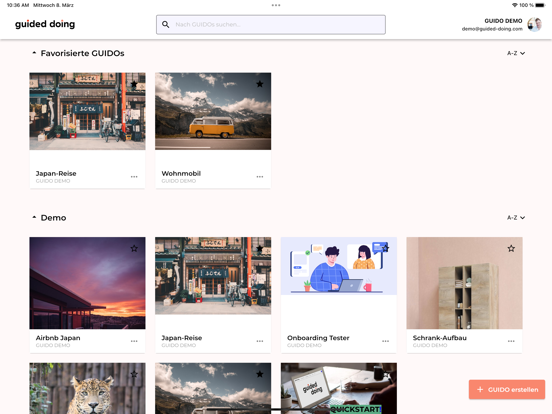Tap the Wi-Fi status icon

pos(515,5)
